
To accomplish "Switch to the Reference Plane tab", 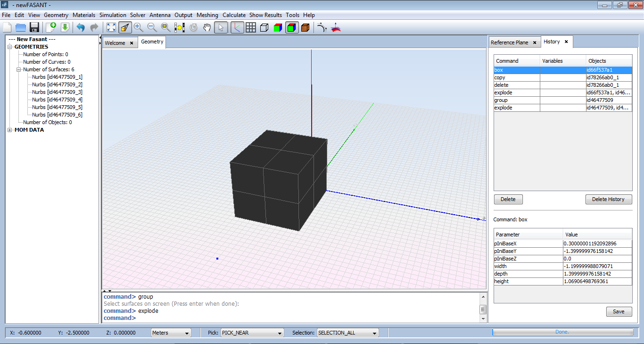I will coord(509,42).
